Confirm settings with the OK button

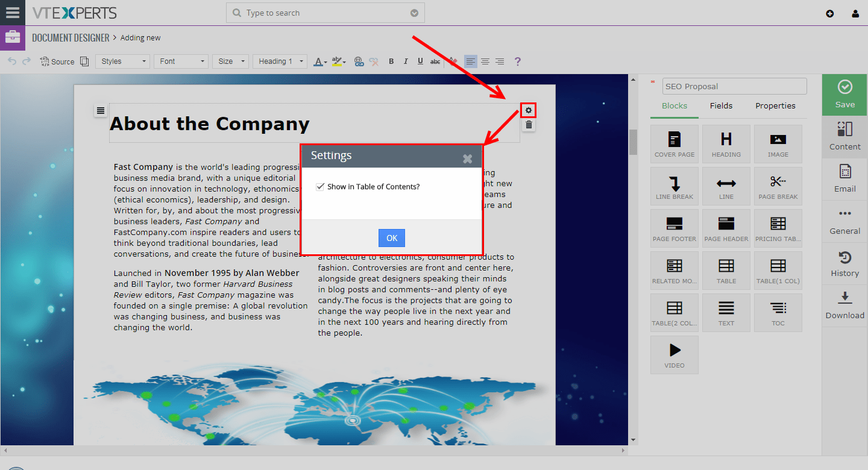pyautogui.click(x=391, y=237)
